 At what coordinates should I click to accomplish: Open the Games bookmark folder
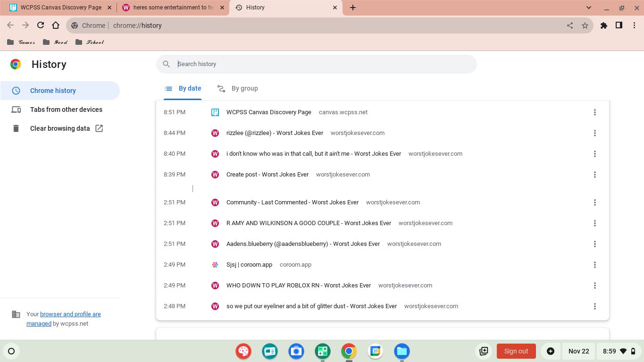[22, 42]
